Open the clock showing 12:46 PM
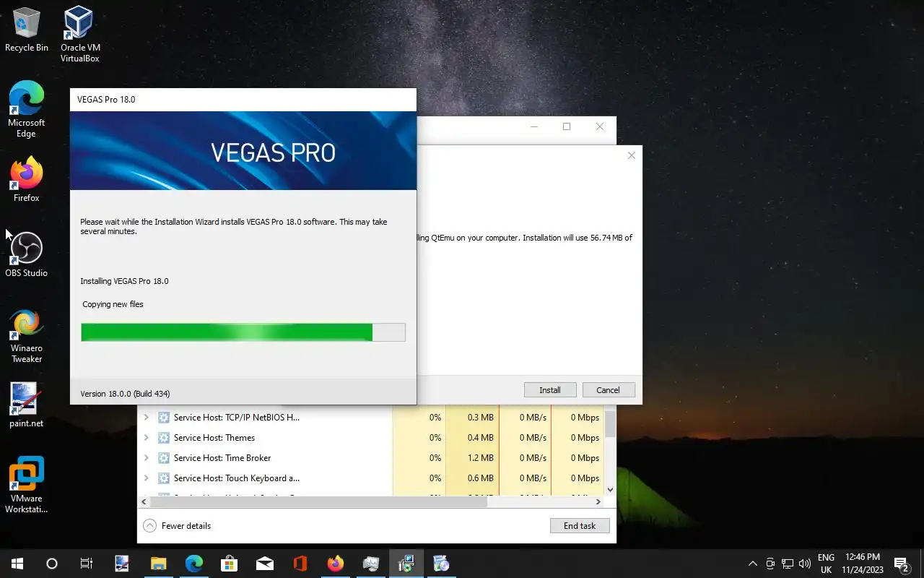This screenshot has height=578, width=924. (x=862, y=564)
